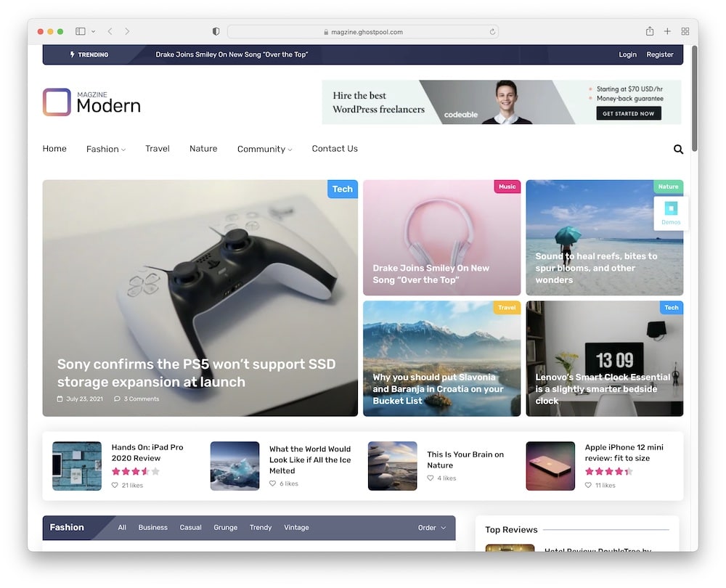Open the Order dropdown in Fashion section
The height and width of the screenshot is (588, 726).
tap(431, 528)
